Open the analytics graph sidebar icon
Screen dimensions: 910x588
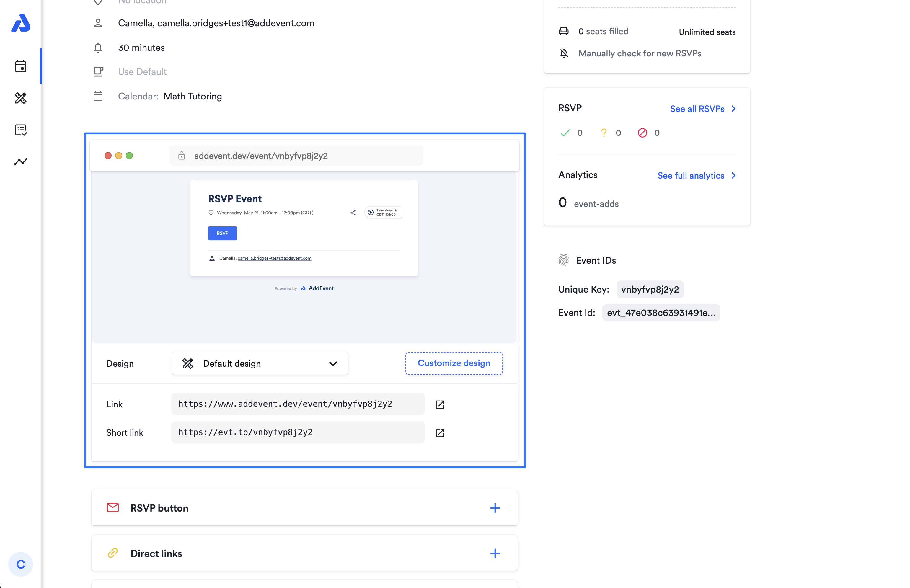pos(21,162)
